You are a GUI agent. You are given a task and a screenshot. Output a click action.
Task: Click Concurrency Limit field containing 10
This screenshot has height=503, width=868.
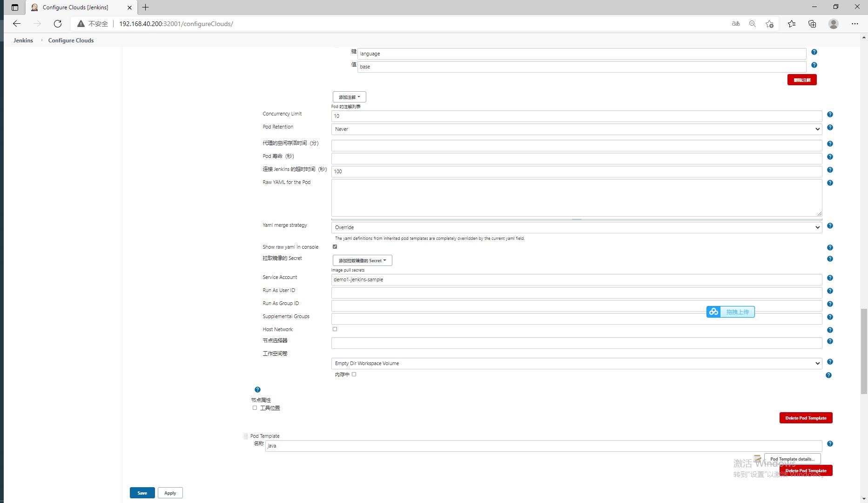(577, 116)
